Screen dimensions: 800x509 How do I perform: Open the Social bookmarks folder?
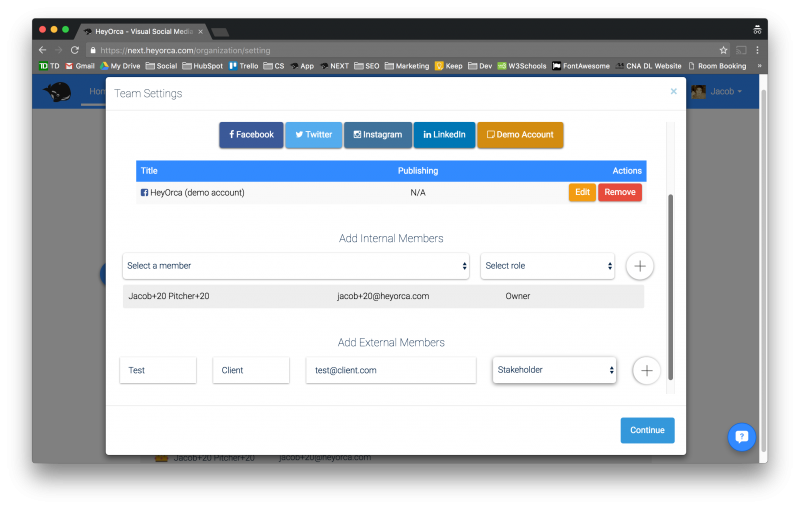161,66
